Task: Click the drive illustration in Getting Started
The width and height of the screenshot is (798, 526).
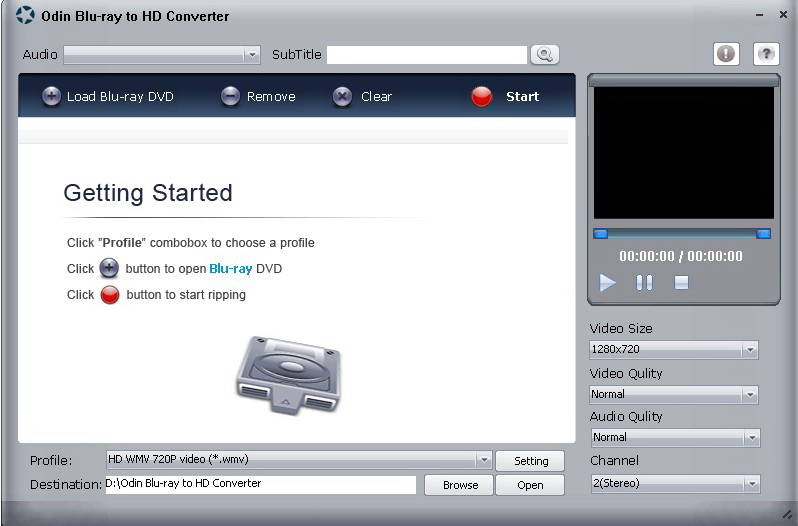Action: 289,375
